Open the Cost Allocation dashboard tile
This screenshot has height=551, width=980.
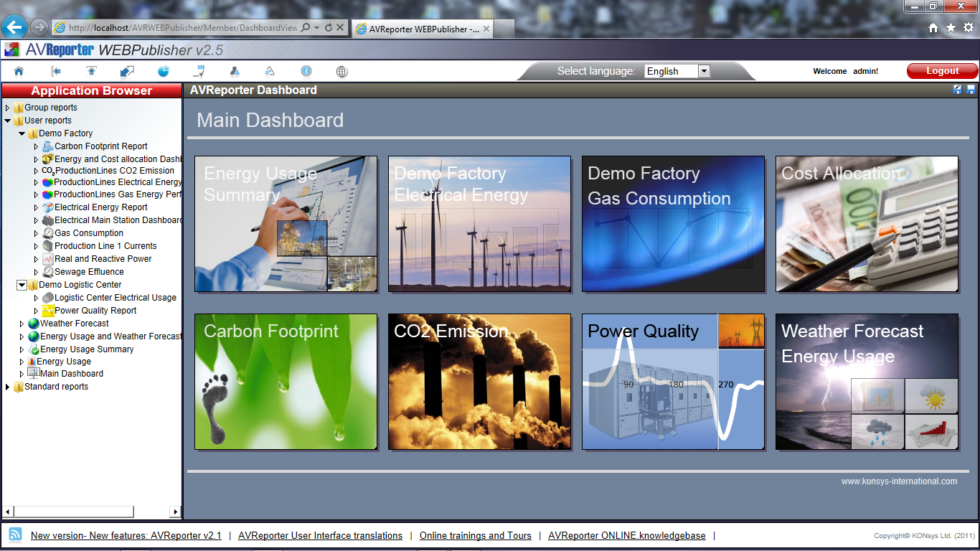pos(867,224)
